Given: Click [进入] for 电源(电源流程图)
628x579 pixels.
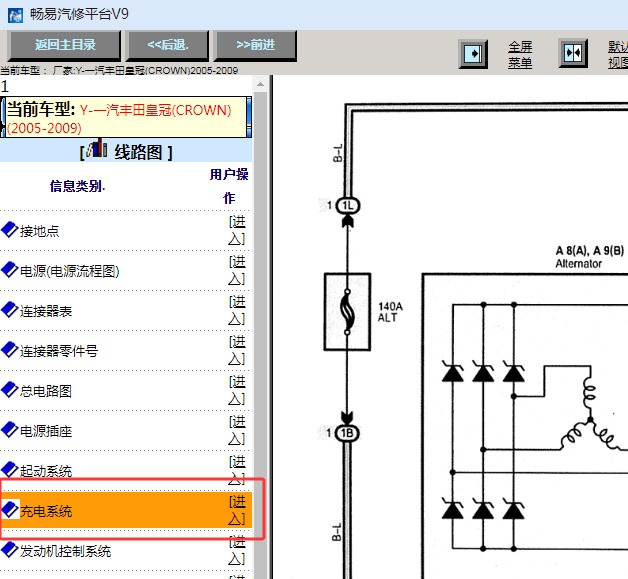Looking at the screenshot, I should [x=237, y=271].
